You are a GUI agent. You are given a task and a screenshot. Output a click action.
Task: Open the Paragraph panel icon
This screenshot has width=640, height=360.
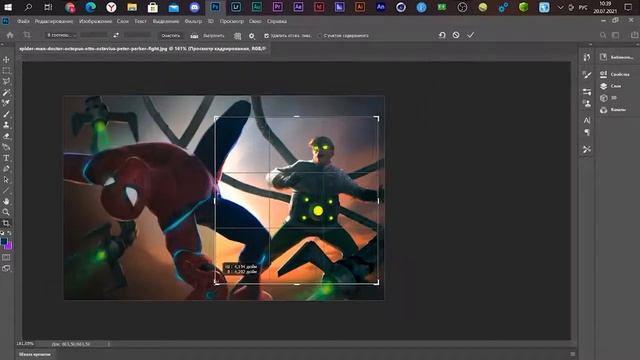pyautogui.click(x=587, y=132)
